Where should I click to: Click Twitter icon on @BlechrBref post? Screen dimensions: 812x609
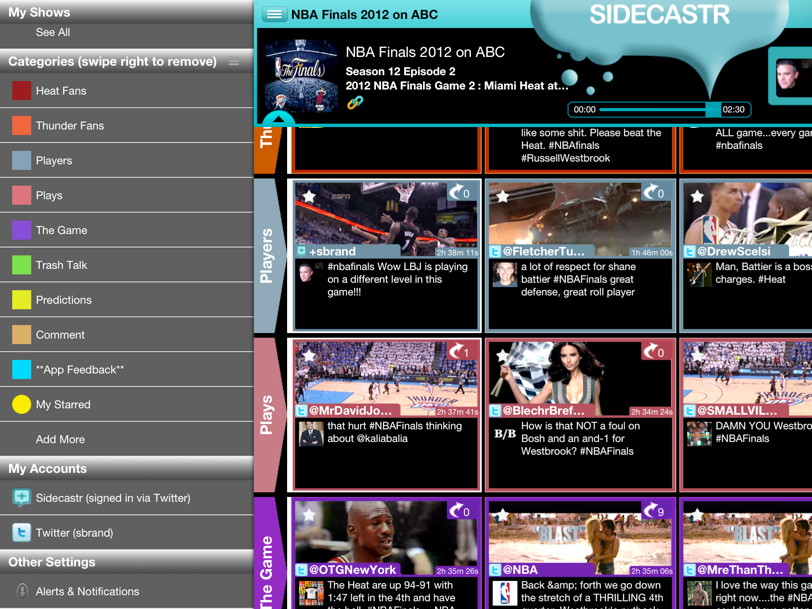point(496,411)
